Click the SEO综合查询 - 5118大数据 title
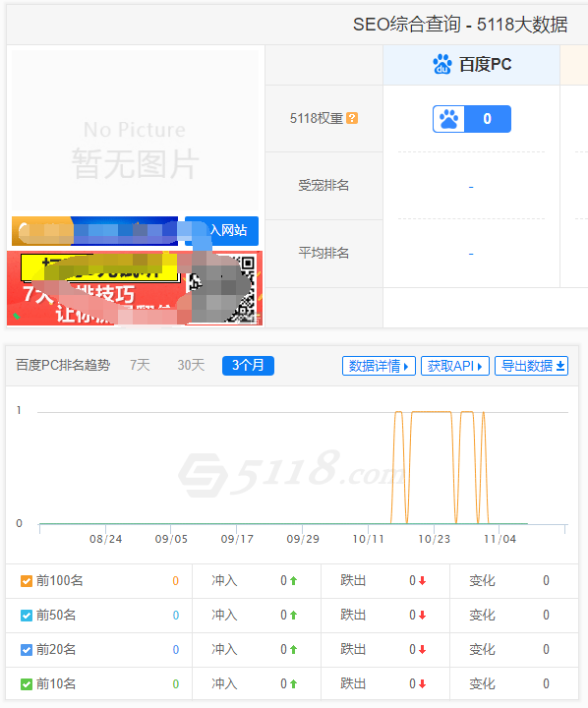Screen dimensions: 588x708 [x=460, y=25]
